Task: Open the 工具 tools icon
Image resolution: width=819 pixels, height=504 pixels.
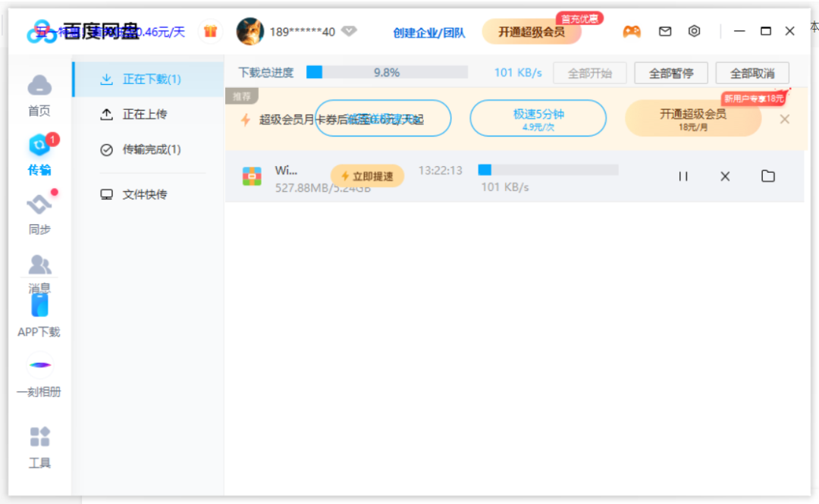Action: [39, 437]
